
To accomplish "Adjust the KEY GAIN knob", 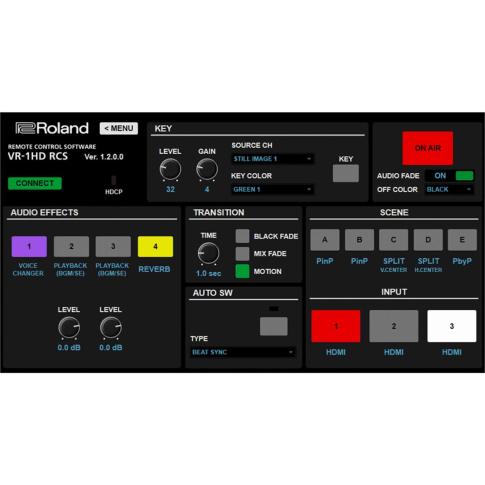I will pos(207,169).
